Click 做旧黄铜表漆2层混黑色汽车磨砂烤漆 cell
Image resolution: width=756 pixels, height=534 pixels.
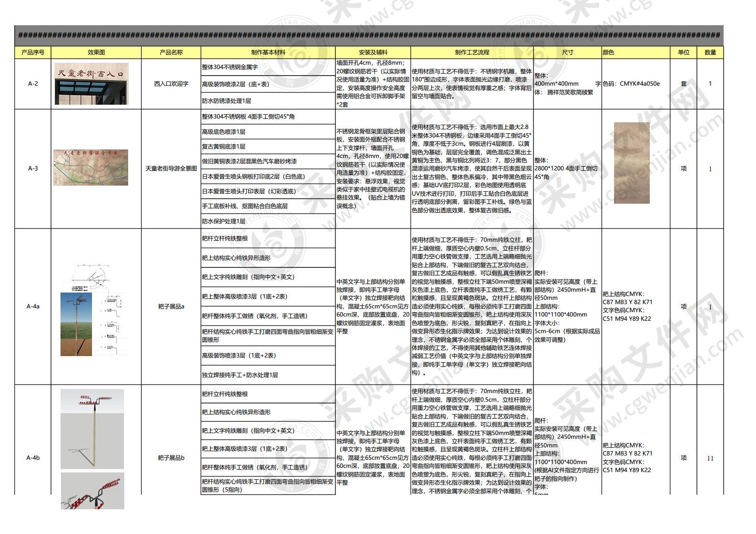point(268,161)
